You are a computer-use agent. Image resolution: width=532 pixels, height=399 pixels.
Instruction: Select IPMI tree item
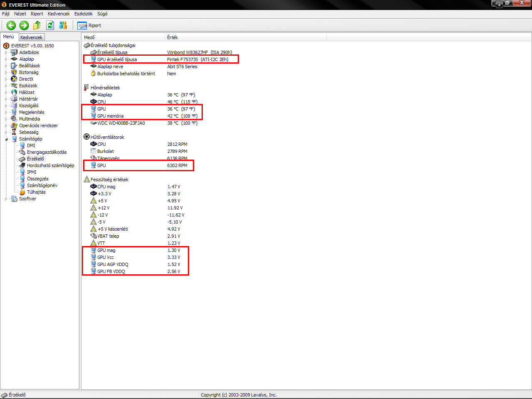tap(32, 172)
